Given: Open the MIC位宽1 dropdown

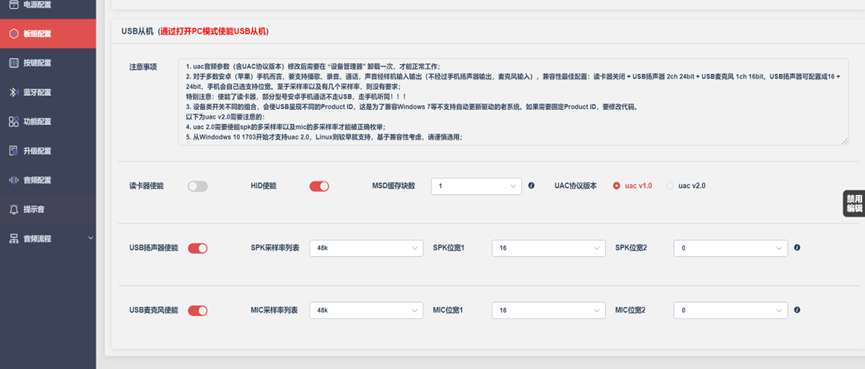Looking at the screenshot, I should tap(548, 311).
